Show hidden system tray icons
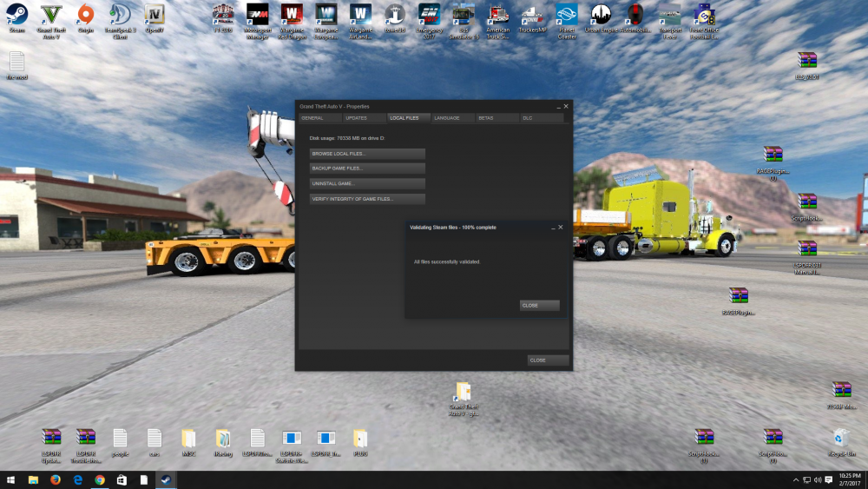The height and width of the screenshot is (489, 868). point(796,480)
